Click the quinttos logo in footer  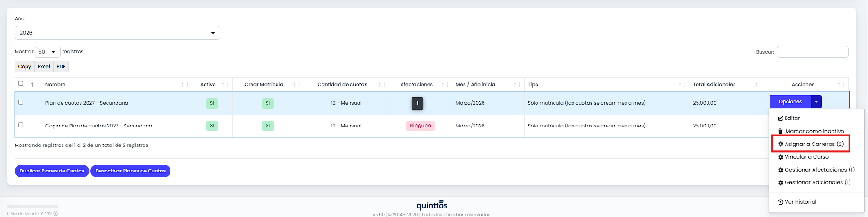click(432, 205)
